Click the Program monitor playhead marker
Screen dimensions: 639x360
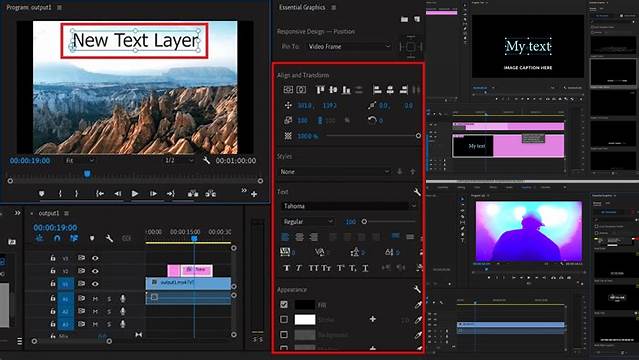coord(87,174)
